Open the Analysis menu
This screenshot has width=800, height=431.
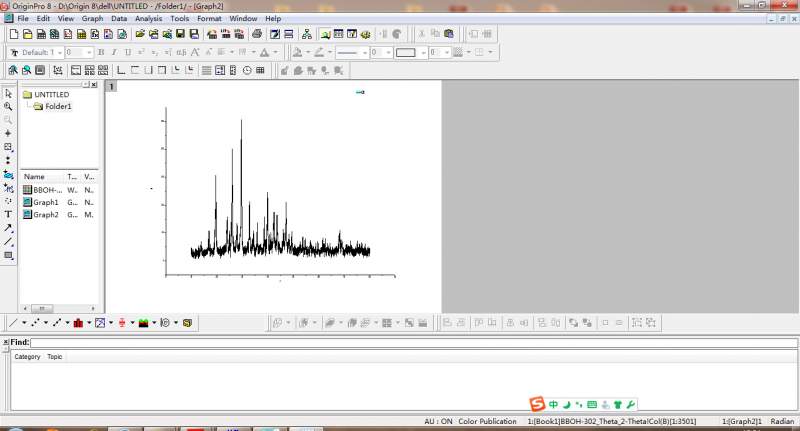point(148,18)
